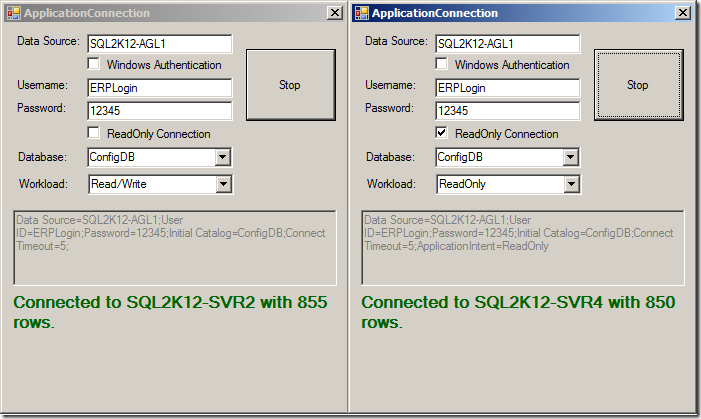
Task: Open Database dropdown arrow in right window
Action: pyautogui.click(x=570, y=157)
